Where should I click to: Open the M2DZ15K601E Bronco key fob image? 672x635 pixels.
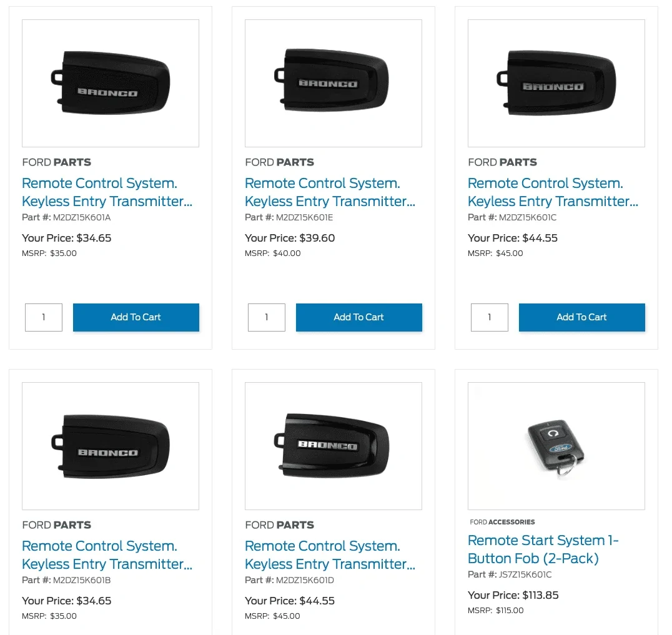[x=334, y=83]
